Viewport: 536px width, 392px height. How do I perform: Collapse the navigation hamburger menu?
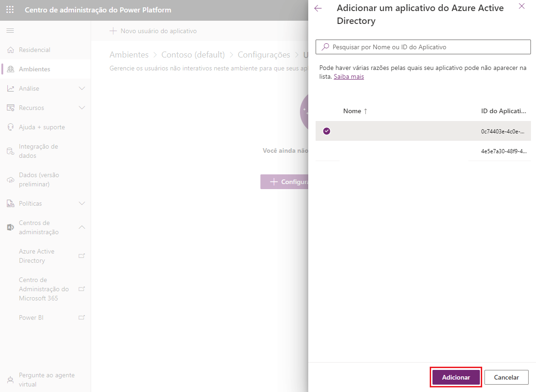[x=10, y=31]
